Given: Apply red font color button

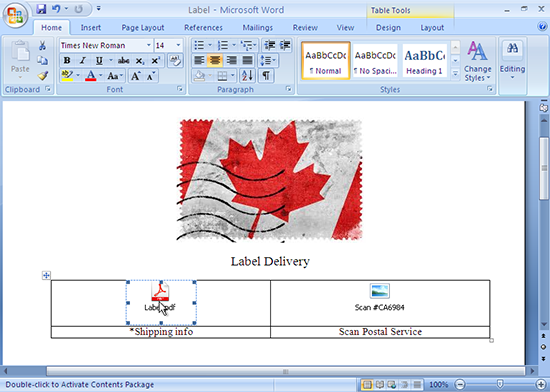Looking at the screenshot, I should (90, 76).
